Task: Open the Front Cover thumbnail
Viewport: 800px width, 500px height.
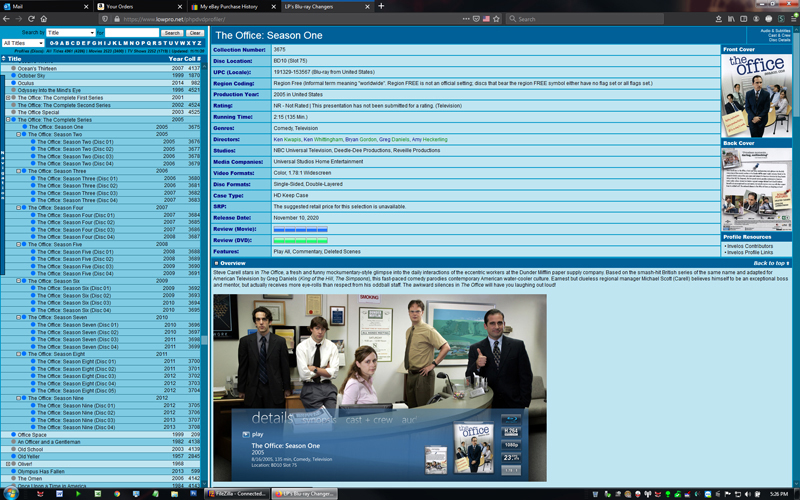Action: tap(756, 96)
